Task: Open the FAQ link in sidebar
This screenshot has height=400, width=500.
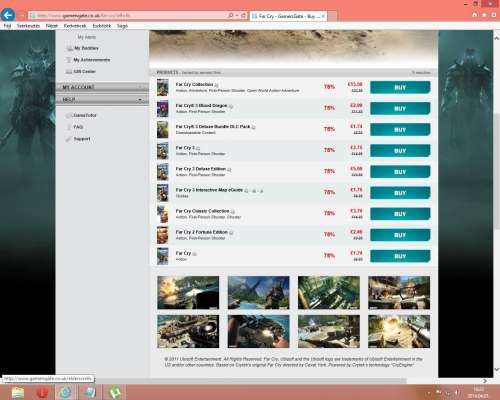Action: point(78,127)
